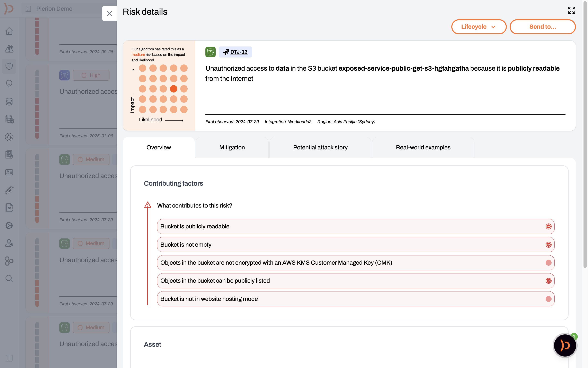Click the Send to... button
The image size is (588, 368).
pyautogui.click(x=543, y=27)
